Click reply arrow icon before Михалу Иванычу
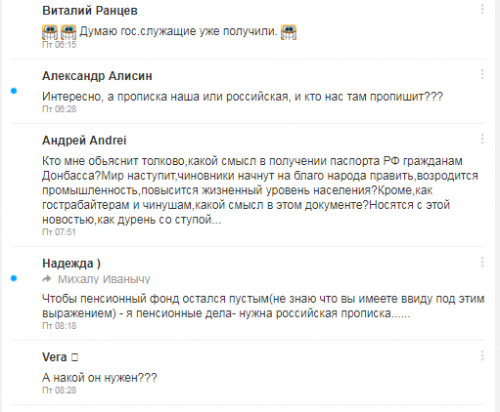500x412 pixels. pyautogui.click(x=47, y=279)
